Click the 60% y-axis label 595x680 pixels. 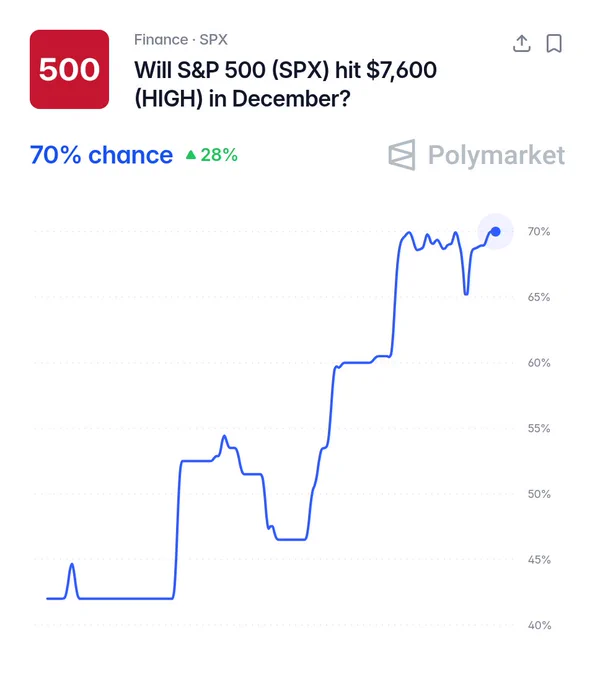pyautogui.click(x=539, y=363)
